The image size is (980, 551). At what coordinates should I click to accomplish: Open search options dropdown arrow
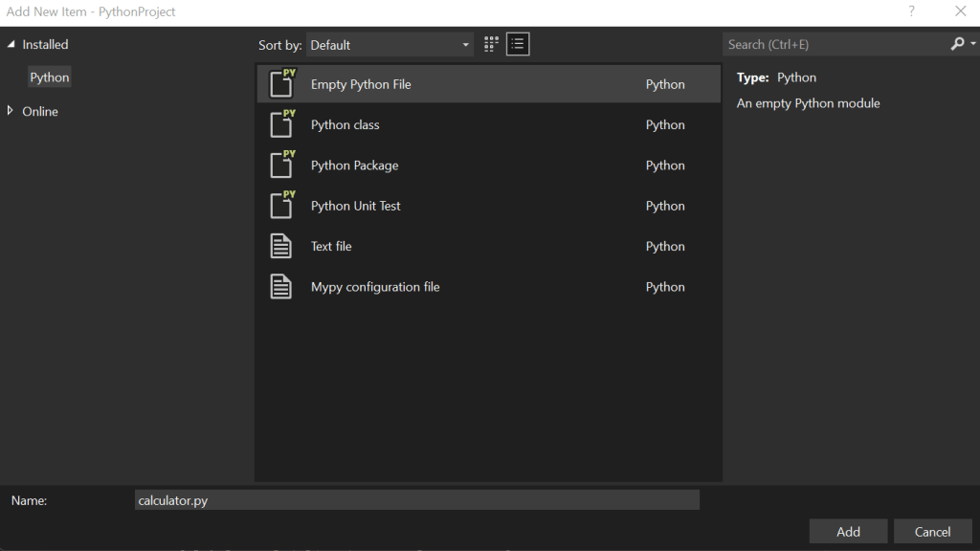(x=973, y=44)
